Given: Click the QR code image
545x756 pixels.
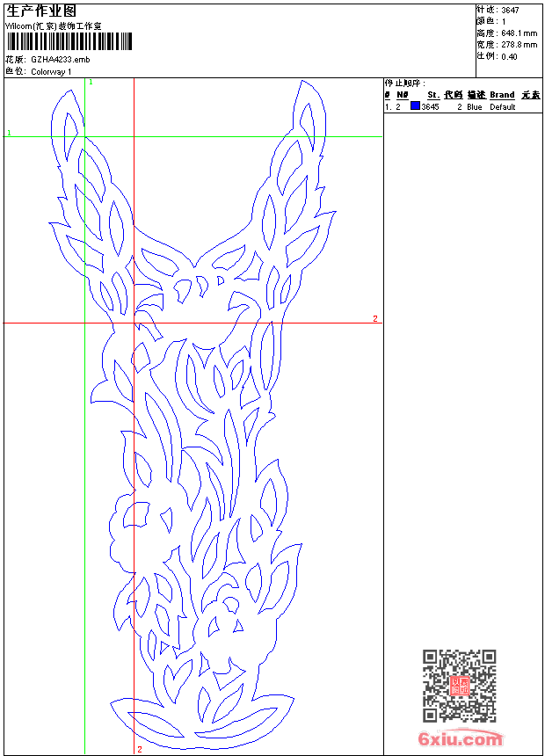Looking at the screenshot, I should [x=459, y=686].
